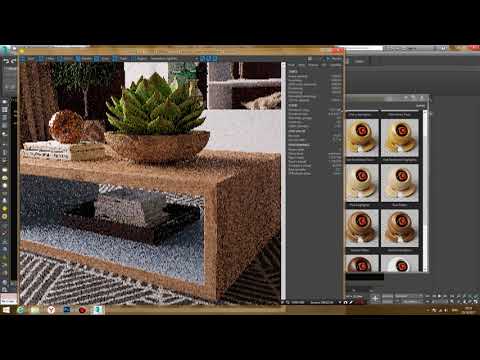Open Yandex browser from the taskbar
This screenshot has width=480, height=360.
pyautogui.click(x=51, y=310)
